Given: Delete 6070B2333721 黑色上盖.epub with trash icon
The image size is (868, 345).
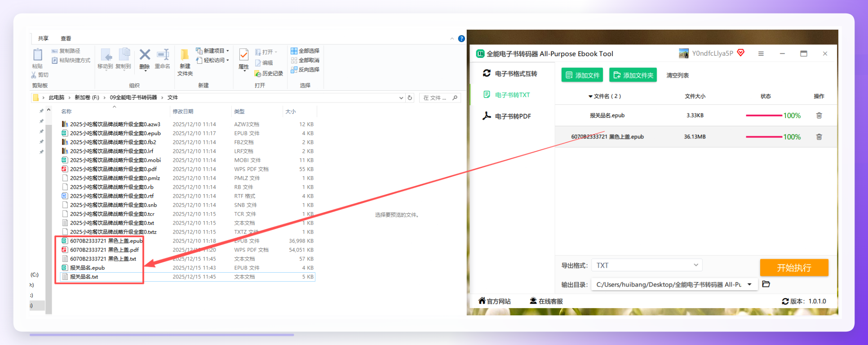Looking at the screenshot, I should [x=819, y=137].
